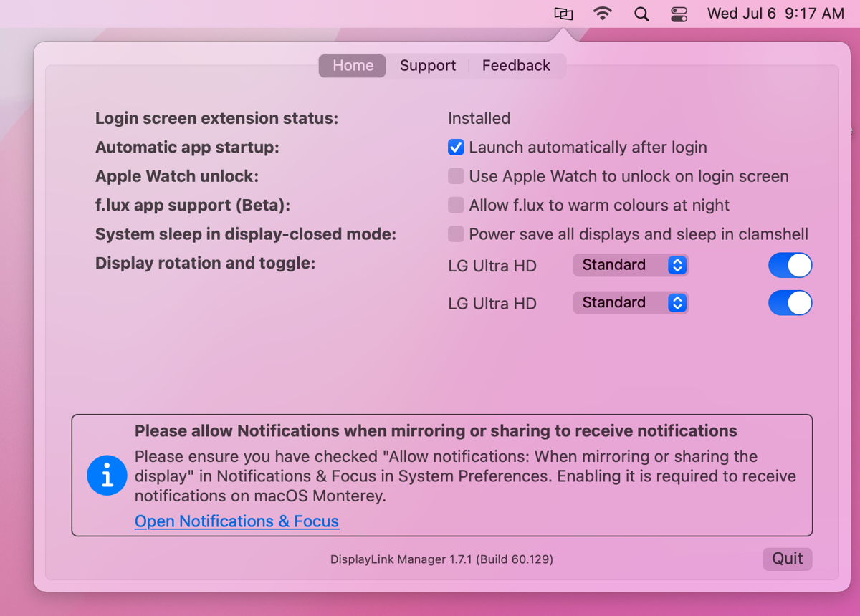Toggle off the first LG Ultra HD display
This screenshot has height=616, width=860.
790,265
